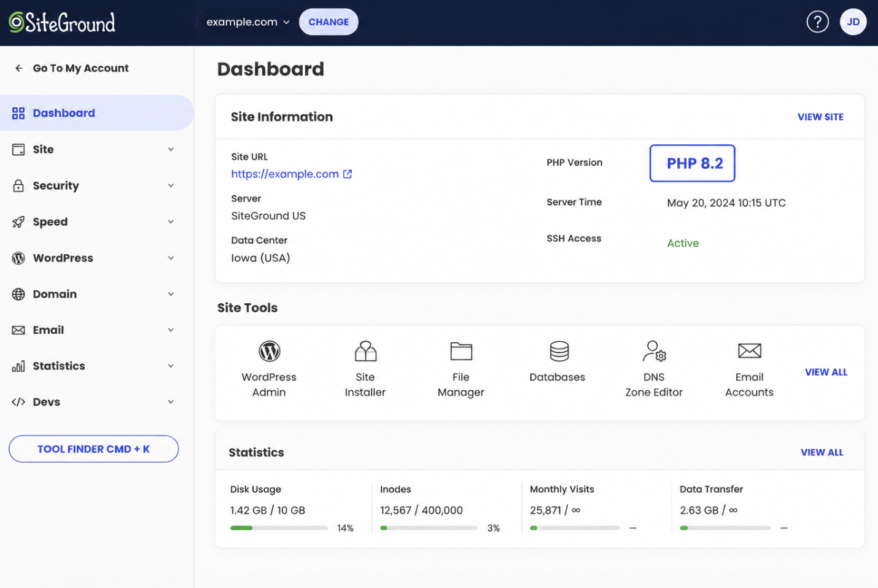Expand the Site menu chevron
Screen dimensions: 878x588
point(171,149)
